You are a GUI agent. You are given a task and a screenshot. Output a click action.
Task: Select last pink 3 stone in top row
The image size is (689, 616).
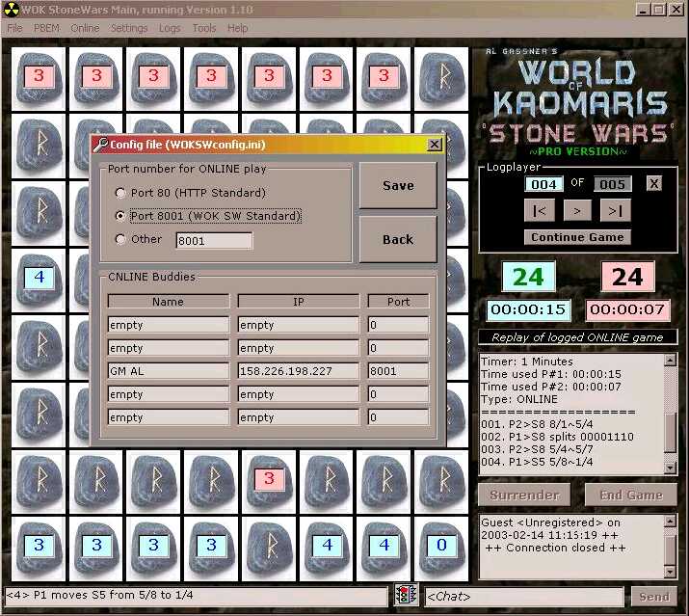384,79
